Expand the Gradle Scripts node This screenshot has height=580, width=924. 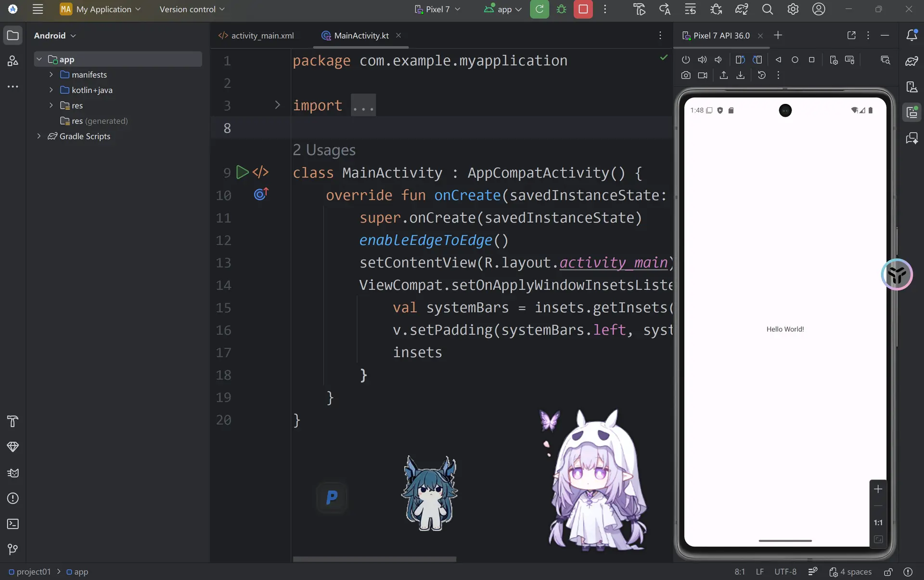point(39,136)
